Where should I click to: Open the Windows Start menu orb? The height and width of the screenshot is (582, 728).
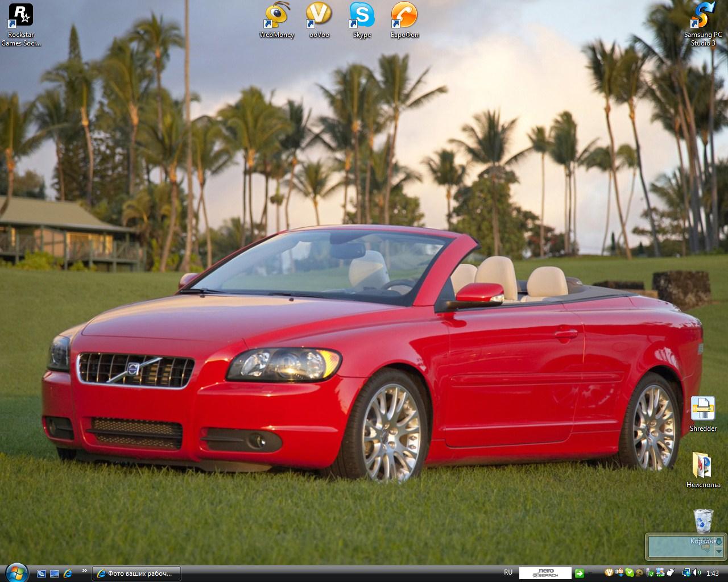coord(16,572)
